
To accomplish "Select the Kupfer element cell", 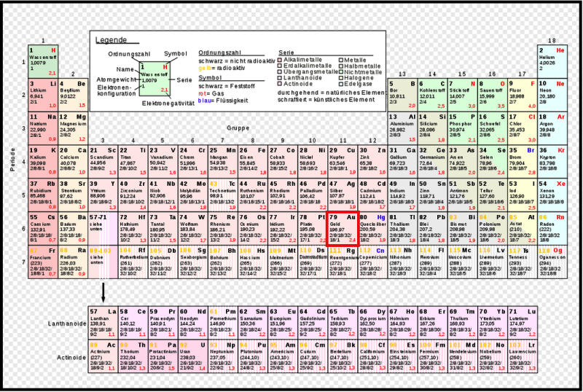I will point(343,162).
